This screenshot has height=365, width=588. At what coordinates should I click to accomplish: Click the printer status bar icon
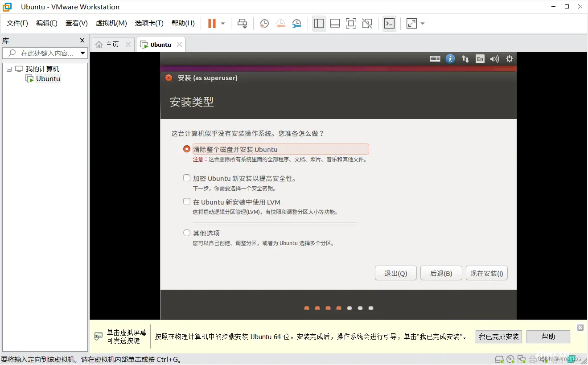click(533, 359)
